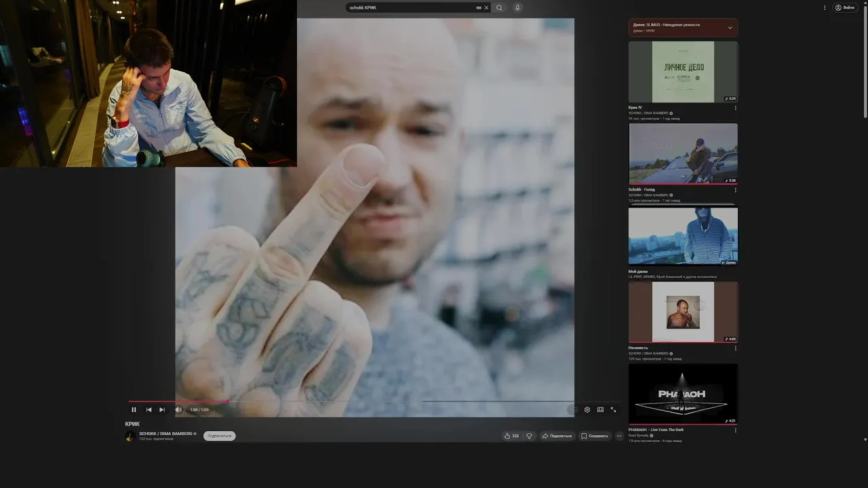868x488 pixels.
Task: Click the КРИК video title
Action: 132,424
